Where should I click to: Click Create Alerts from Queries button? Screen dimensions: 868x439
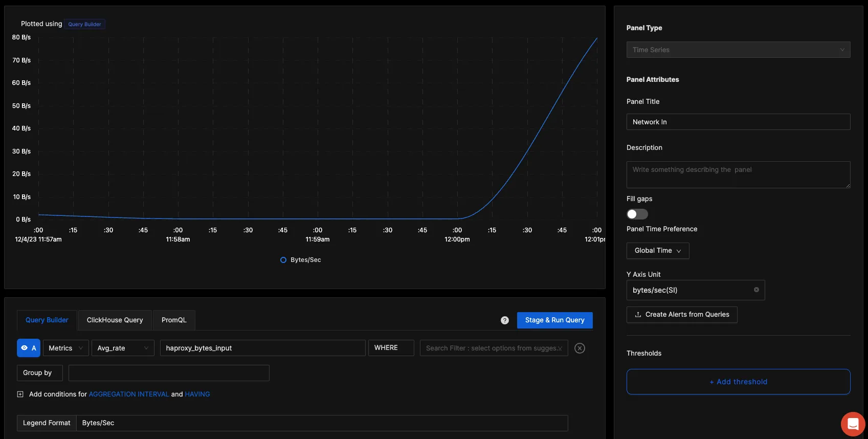click(682, 315)
